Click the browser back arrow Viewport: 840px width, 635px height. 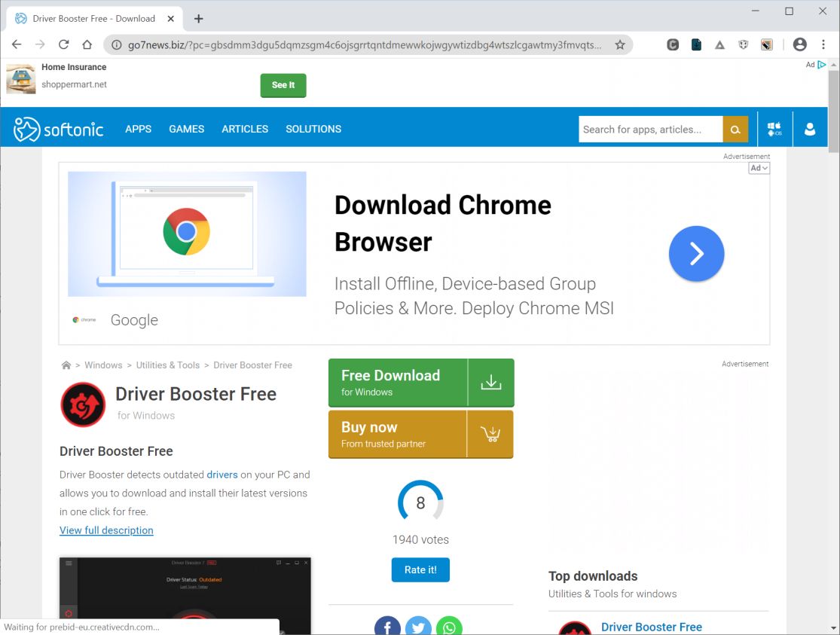pos(17,44)
